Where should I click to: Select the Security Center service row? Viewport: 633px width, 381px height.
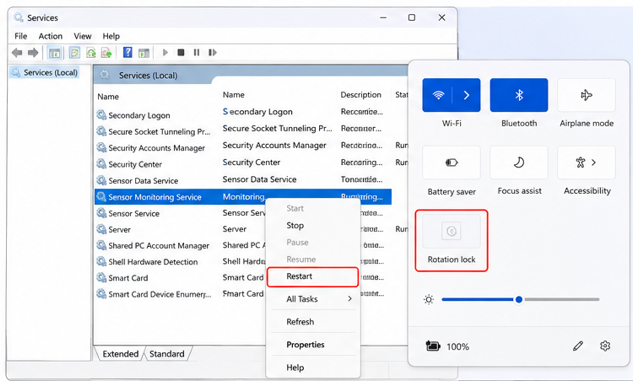(x=243, y=163)
